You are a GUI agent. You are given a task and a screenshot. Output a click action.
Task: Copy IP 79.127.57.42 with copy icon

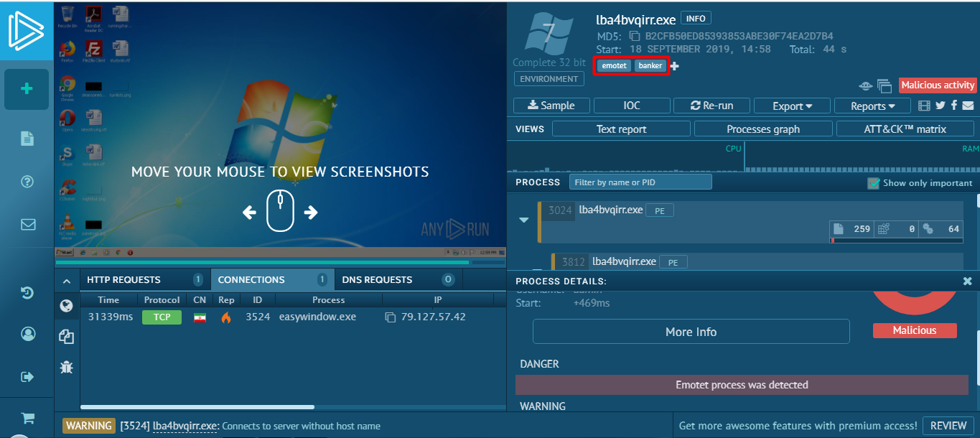click(391, 317)
